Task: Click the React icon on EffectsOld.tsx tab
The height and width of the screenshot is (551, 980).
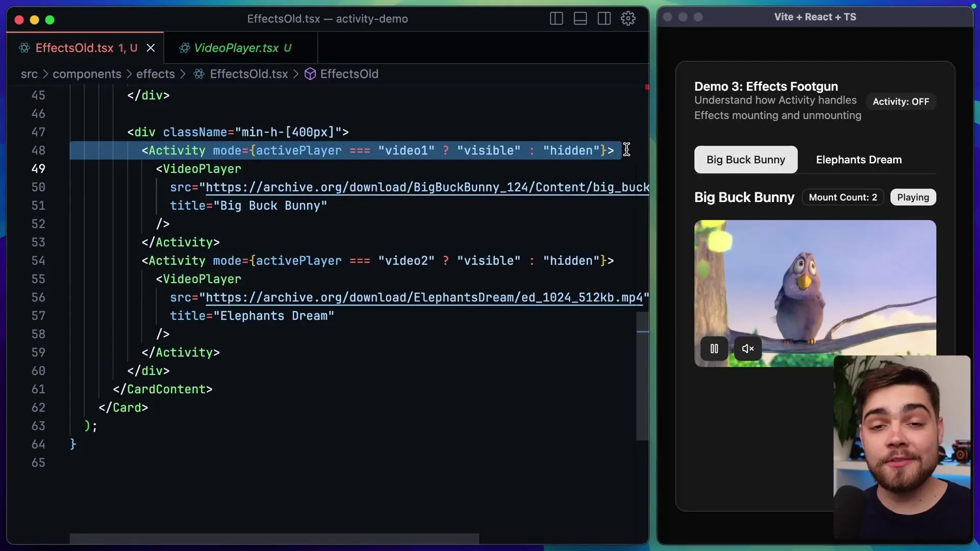Action: pos(24,48)
